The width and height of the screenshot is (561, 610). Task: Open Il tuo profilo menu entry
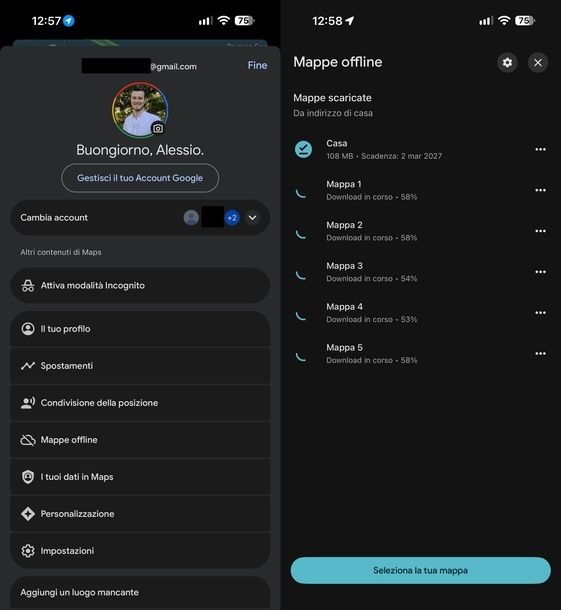[140, 329]
